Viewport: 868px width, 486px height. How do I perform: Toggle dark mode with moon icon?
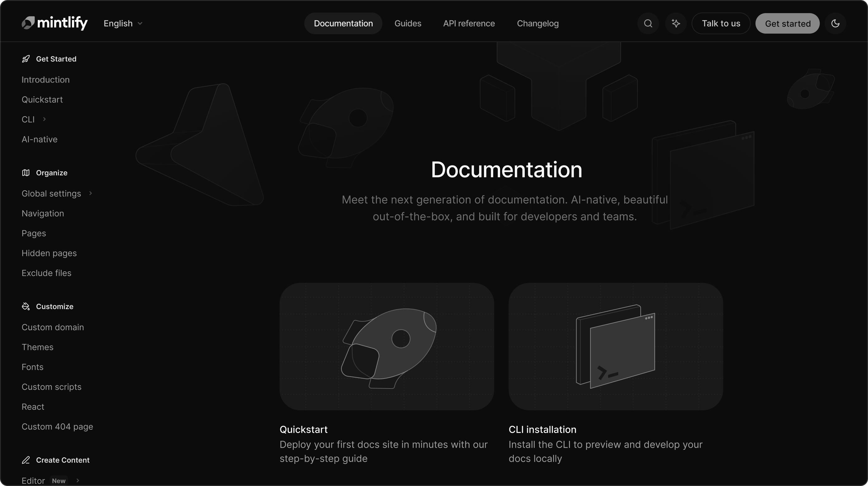click(835, 23)
